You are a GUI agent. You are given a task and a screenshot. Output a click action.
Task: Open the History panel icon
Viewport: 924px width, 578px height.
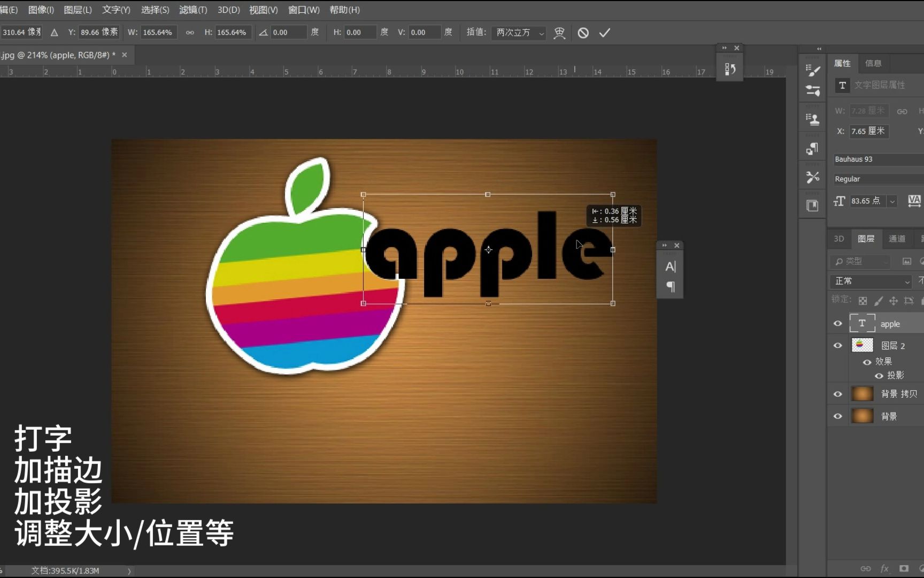[x=730, y=69]
